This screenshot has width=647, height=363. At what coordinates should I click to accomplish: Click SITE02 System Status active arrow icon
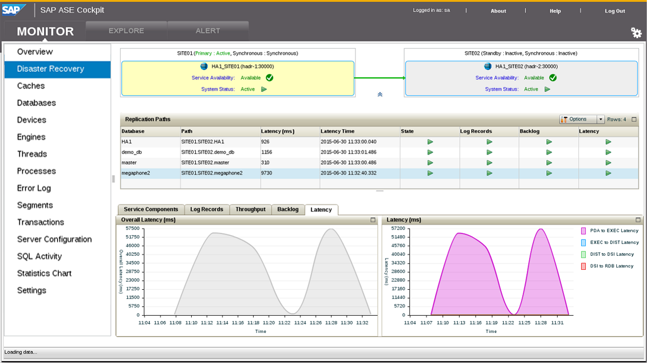(x=547, y=89)
